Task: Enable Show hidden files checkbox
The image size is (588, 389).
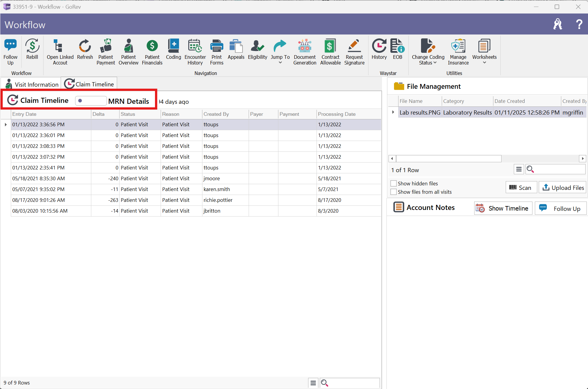Action: (x=393, y=183)
